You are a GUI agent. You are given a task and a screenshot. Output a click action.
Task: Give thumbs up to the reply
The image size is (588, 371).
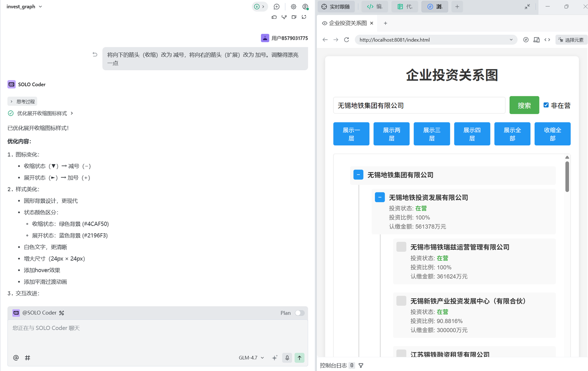274,17
